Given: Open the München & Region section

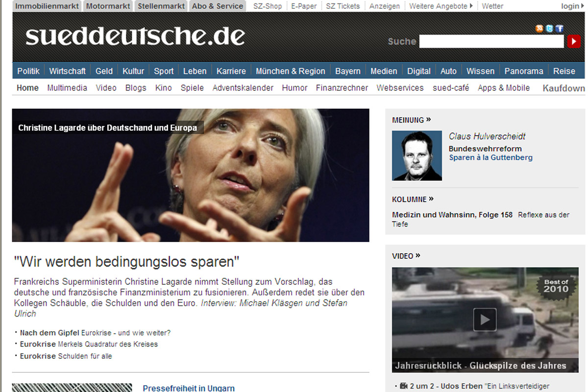Looking at the screenshot, I should (291, 71).
